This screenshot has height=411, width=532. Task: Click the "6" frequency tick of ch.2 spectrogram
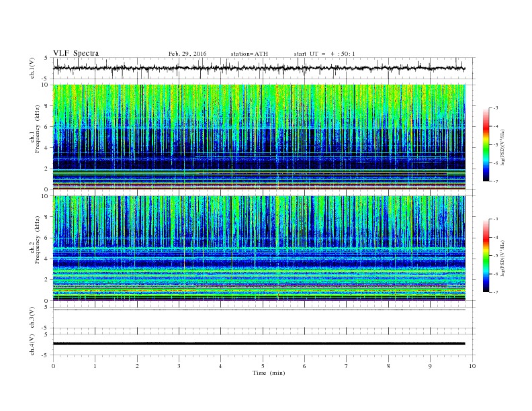(47, 238)
